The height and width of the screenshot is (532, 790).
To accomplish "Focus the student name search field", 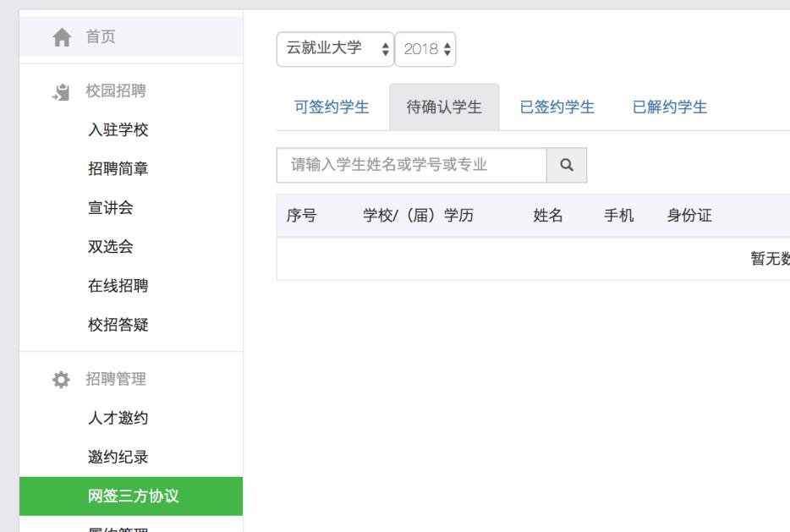I will (411, 166).
